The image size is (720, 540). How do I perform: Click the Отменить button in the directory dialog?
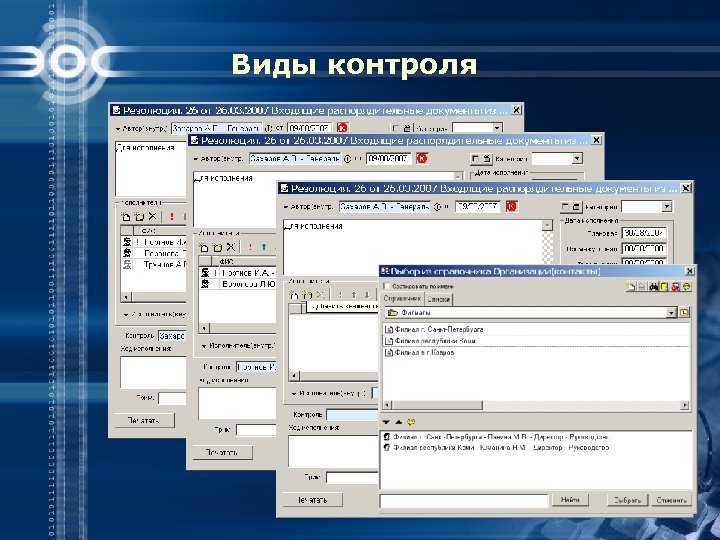pos(671,500)
